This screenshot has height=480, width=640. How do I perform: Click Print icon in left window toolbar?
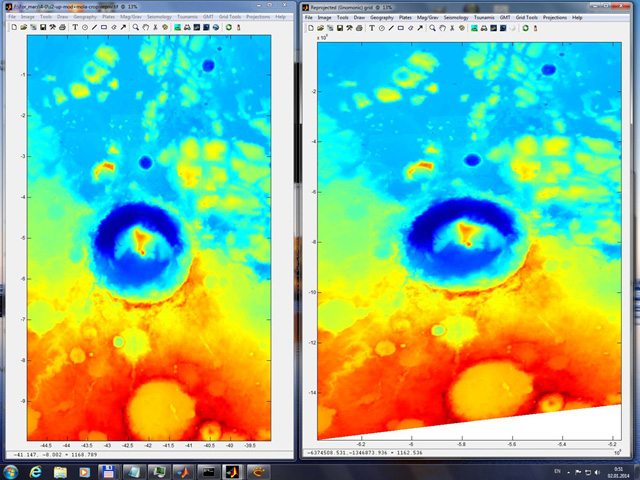tap(62, 27)
